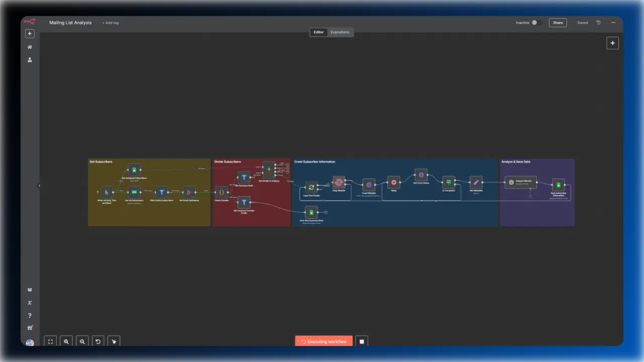Click the Add tag link
This screenshot has width=644, height=362.
(111, 23)
